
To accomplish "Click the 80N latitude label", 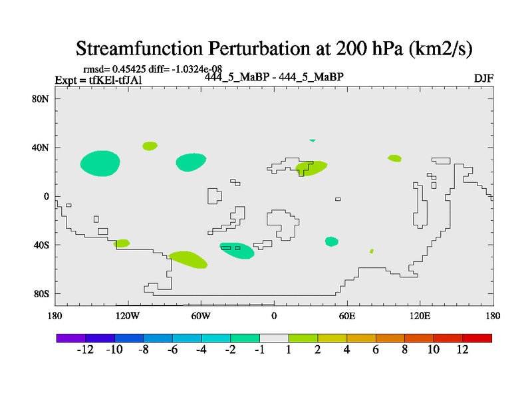I will [x=41, y=99].
